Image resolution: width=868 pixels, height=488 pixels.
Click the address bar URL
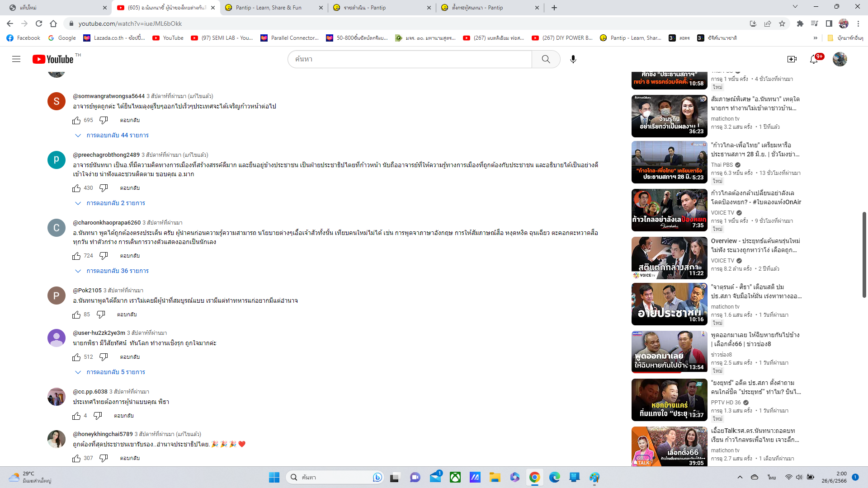point(130,23)
